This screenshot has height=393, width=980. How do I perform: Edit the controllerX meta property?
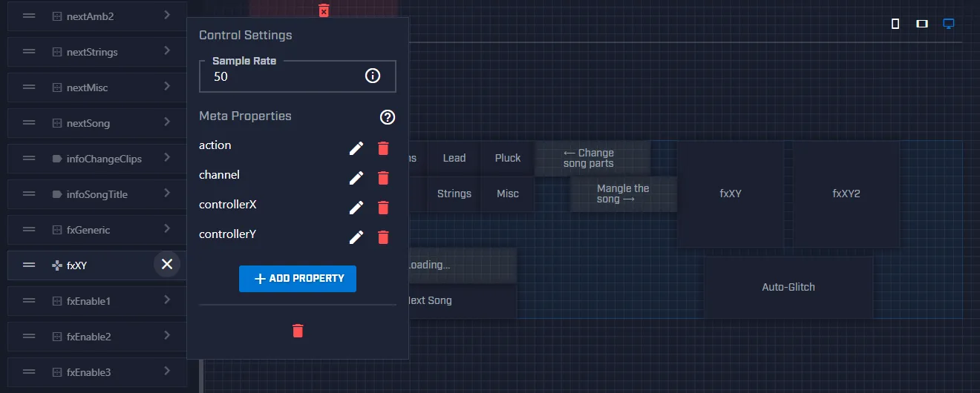356,208
